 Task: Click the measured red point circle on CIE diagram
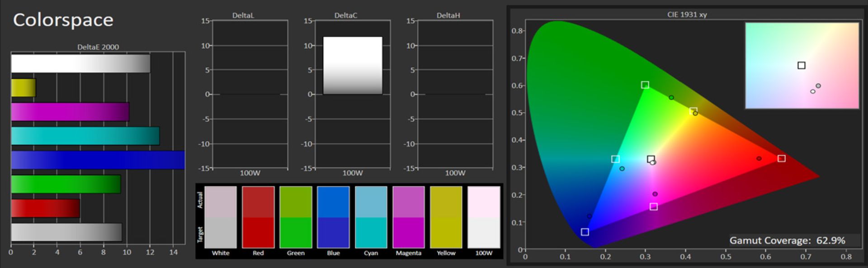759,158
